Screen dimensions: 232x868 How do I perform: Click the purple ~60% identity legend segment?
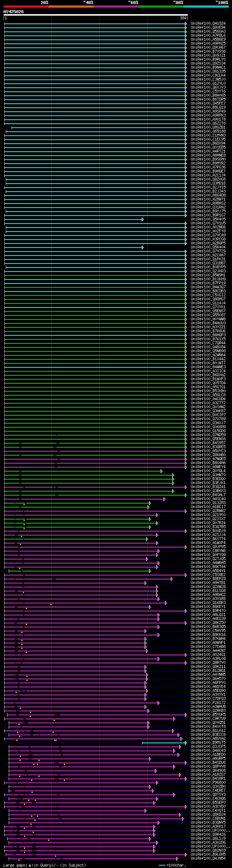pos(116,6)
